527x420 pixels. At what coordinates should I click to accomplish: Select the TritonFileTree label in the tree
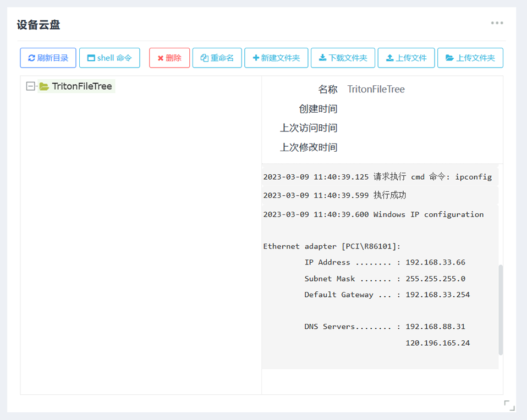point(82,86)
